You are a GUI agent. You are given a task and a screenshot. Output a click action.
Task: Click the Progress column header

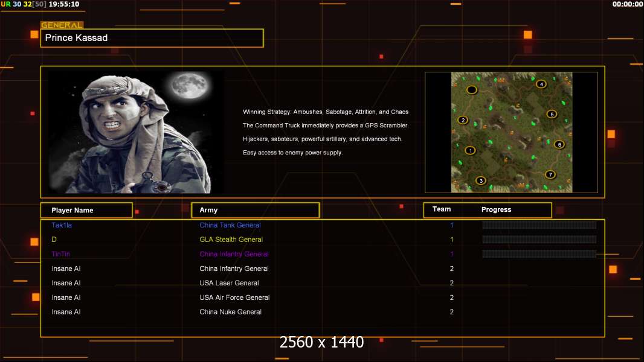click(496, 209)
